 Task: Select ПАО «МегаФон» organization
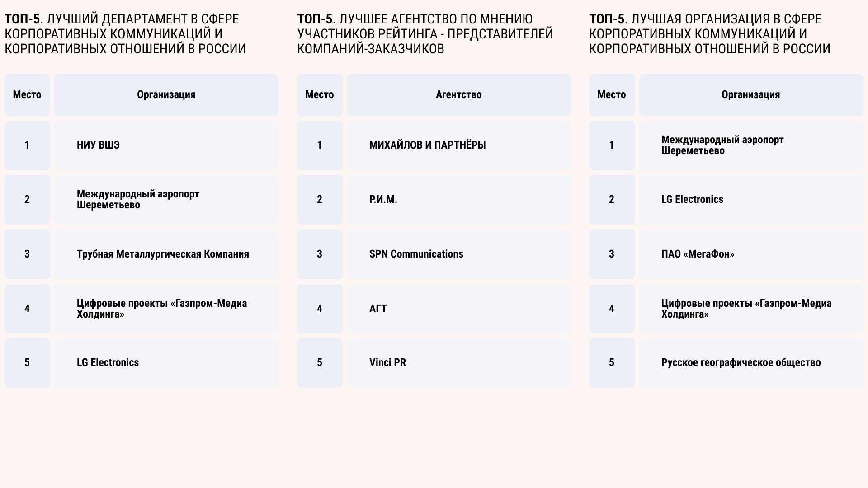coord(698,254)
